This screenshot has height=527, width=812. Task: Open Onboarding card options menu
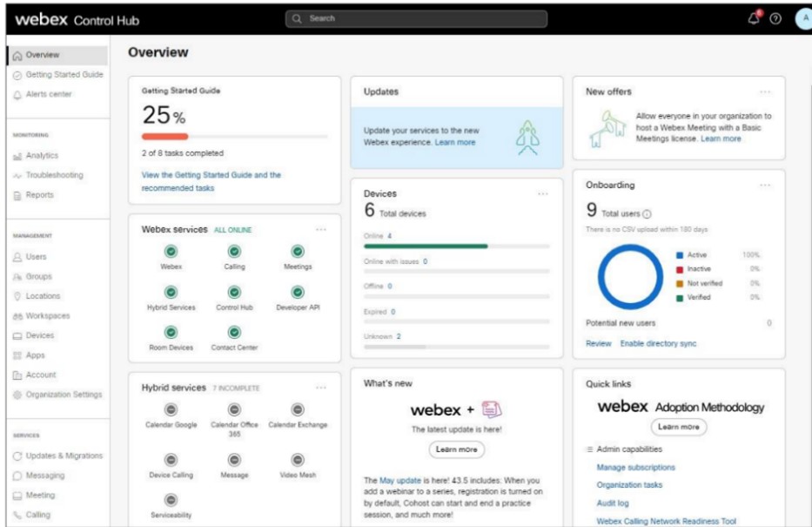tap(765, 185)
